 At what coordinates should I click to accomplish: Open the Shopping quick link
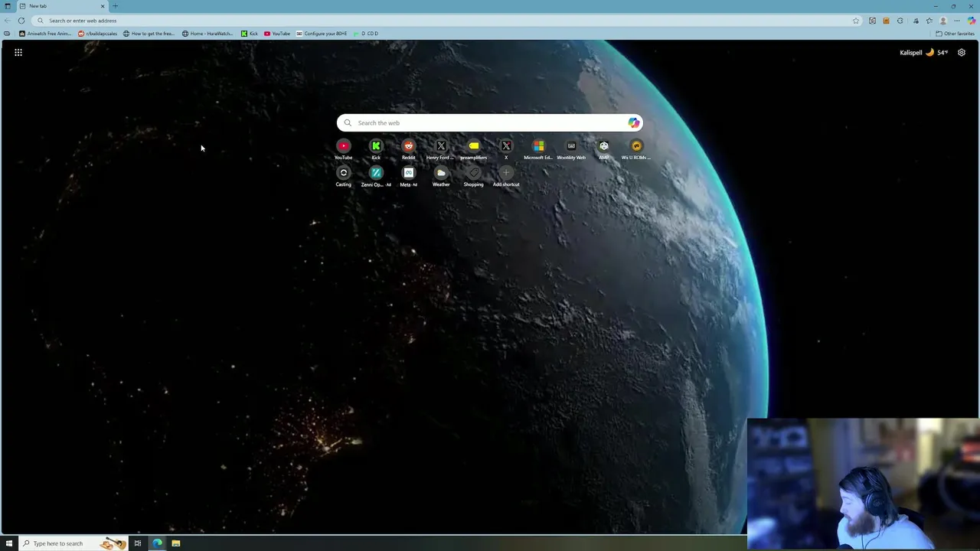473,176
